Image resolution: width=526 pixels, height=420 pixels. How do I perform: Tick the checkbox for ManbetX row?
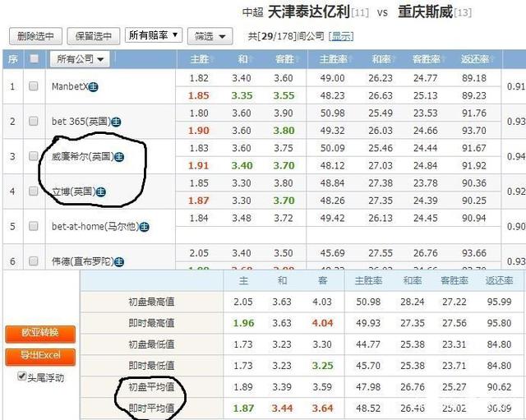point(33,86)
